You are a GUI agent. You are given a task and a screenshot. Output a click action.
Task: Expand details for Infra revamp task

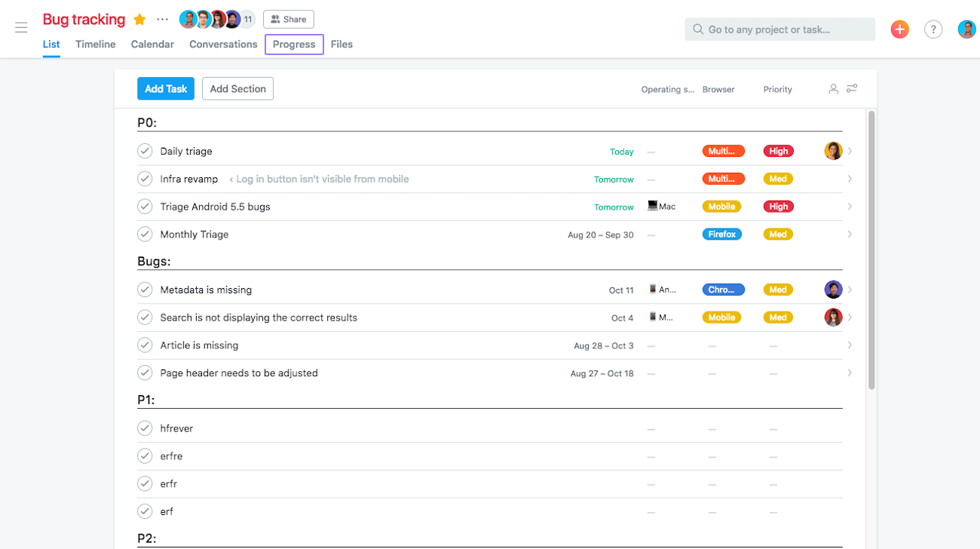point(850,179)
